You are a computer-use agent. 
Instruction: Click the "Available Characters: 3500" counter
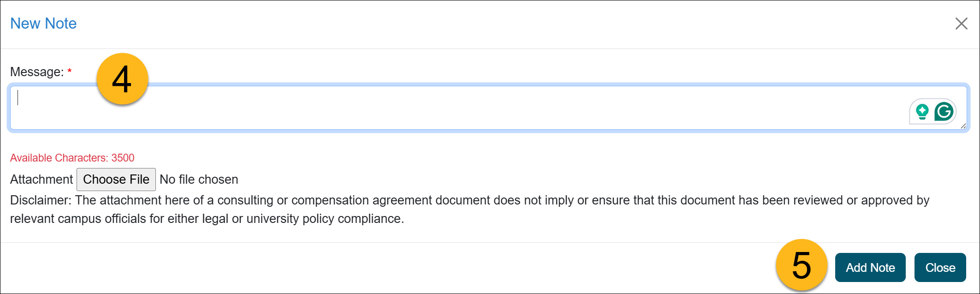coord(72,158)
